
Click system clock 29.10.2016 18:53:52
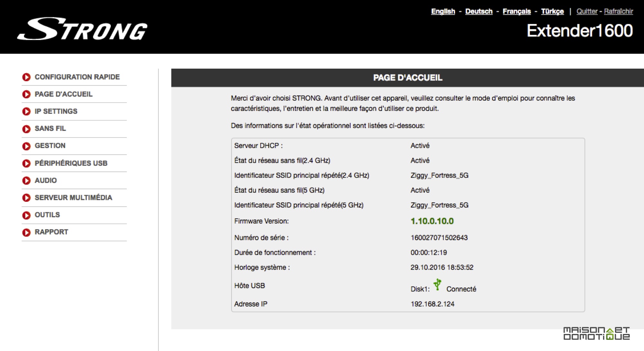click(x=442, y=268)
